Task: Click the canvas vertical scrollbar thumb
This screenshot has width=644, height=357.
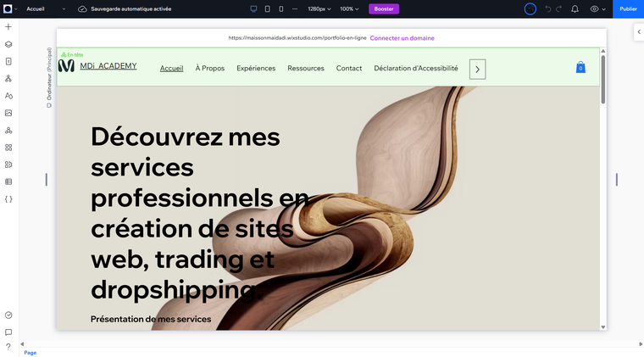Action: 603,81
